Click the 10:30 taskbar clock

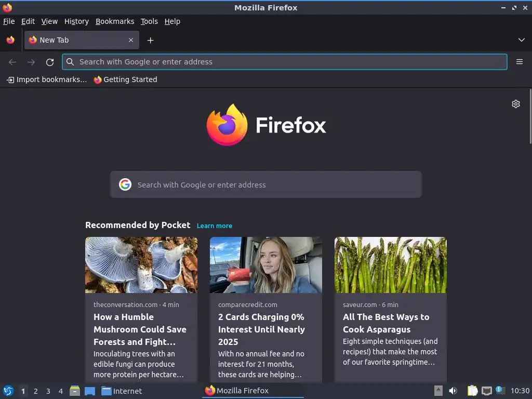(x=520, y=391)
